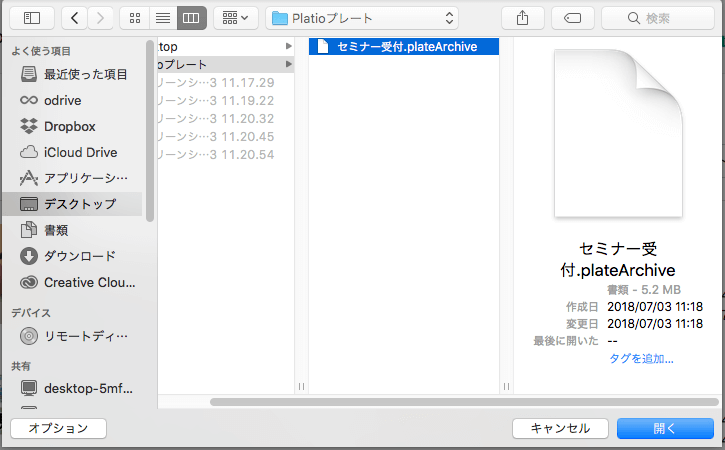Click the edit tags icon
This screenshot has height=450, width=725.
573,18
